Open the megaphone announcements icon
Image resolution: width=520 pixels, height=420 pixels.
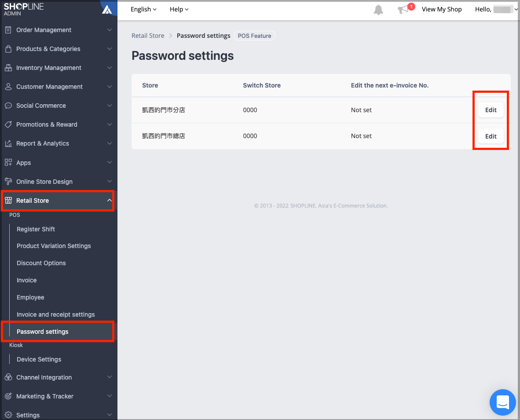click(402, 10)
